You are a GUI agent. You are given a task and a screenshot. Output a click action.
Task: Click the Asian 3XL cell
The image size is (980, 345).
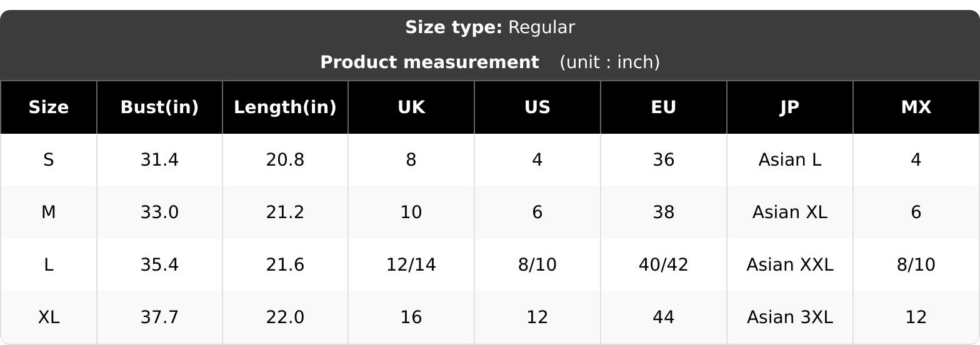790,317
